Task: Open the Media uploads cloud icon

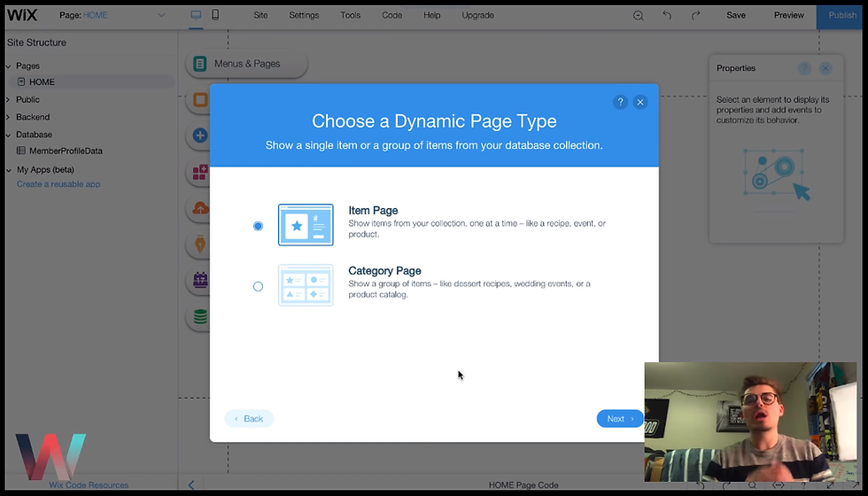Action: [x=200, y=208]
